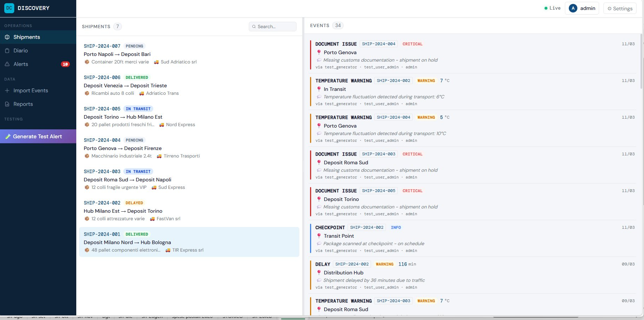Click INFO label on Checkpoint event

tap(396, 227)
